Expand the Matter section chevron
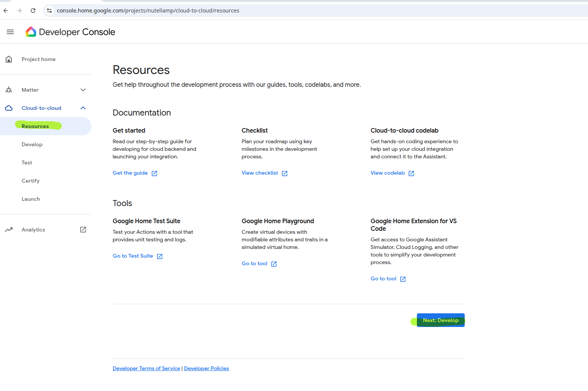The width and height of the screenshot is (588, 391). tap(83, 90)
